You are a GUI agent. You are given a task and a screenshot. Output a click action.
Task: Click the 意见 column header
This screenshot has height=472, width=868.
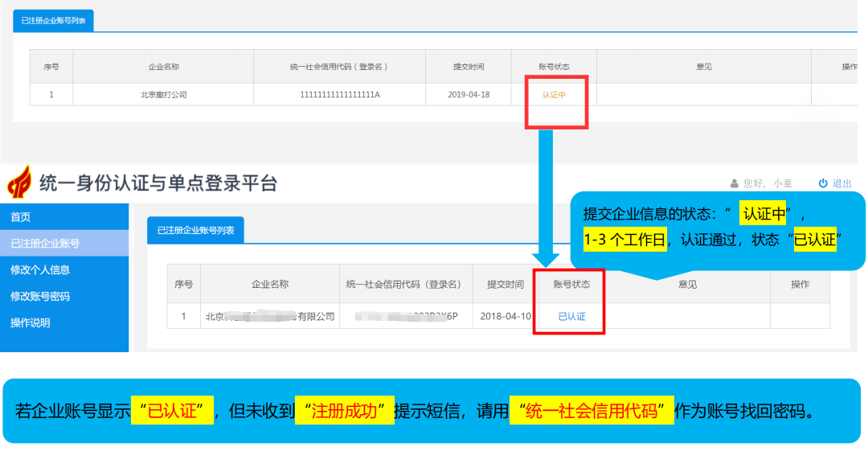703,67
